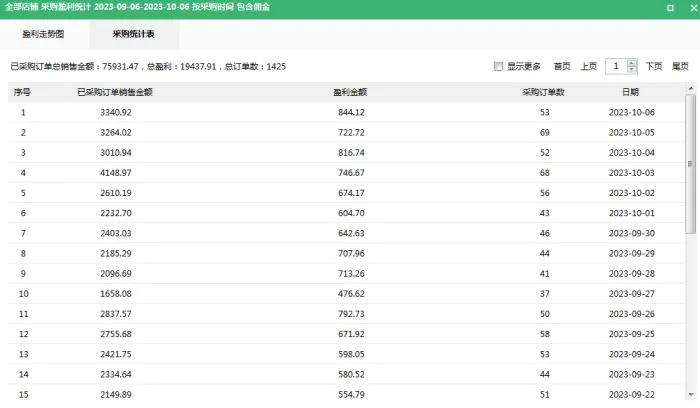Select profit cell 674.17

pos(351,193)
